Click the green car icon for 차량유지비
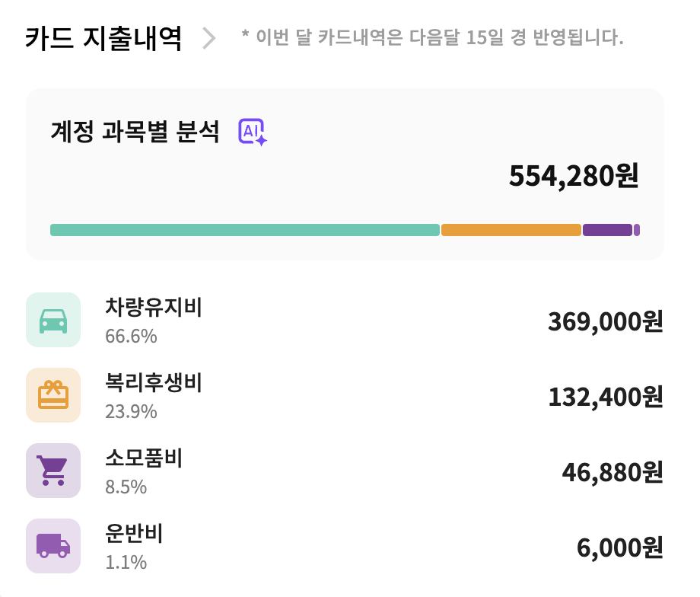This screenshot has height=597, width=700. tap(53, 320)
